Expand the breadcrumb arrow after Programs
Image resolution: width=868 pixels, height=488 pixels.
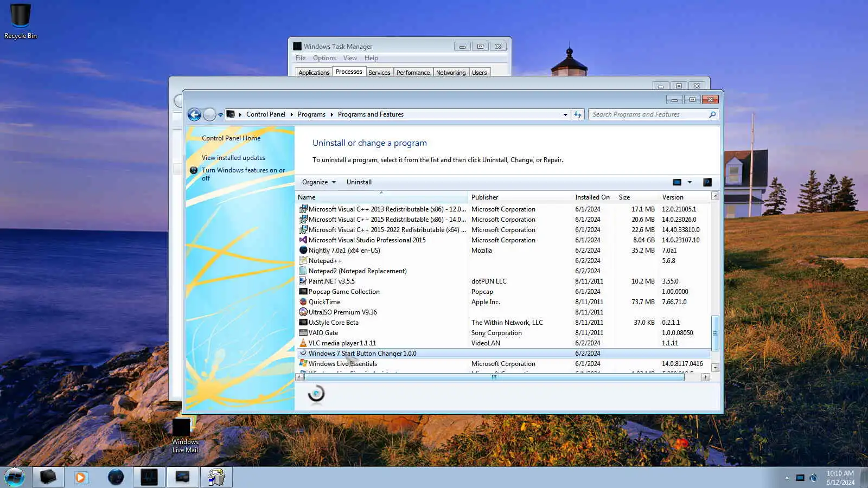point(331,114)
